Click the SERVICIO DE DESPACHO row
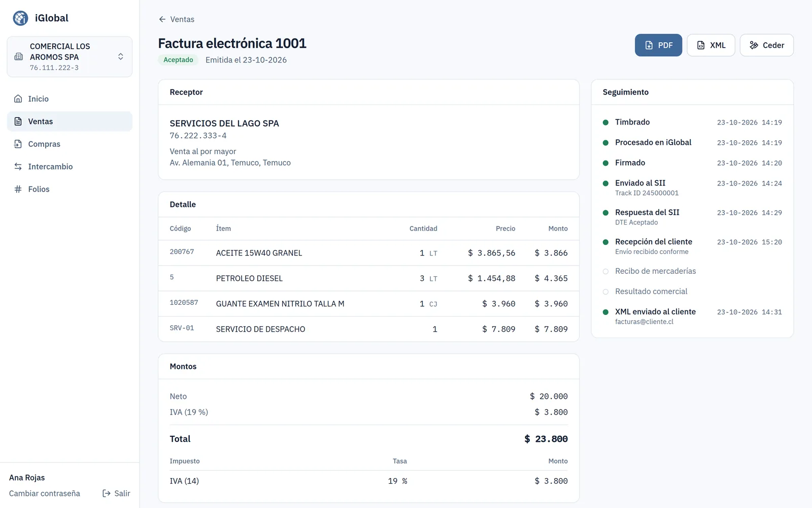This screenshot has width=812, height=508. [368, 329]
